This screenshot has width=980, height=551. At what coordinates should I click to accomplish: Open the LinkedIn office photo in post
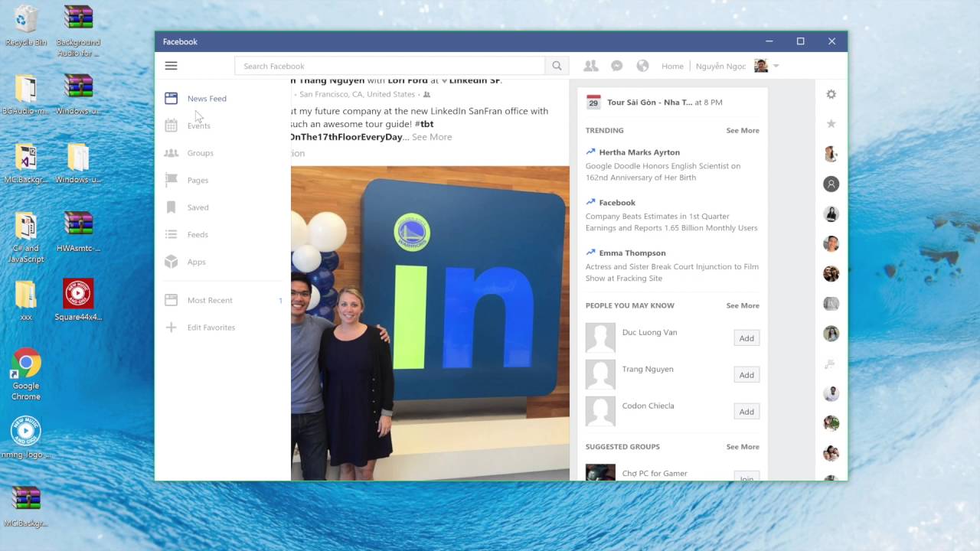(430, 323)
